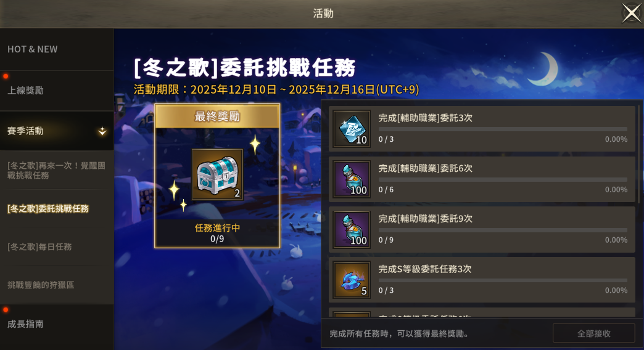The height and width of the screenshot is (350, 644).
Task: Expand the 賽季活動 section
Action: point(57,131)
